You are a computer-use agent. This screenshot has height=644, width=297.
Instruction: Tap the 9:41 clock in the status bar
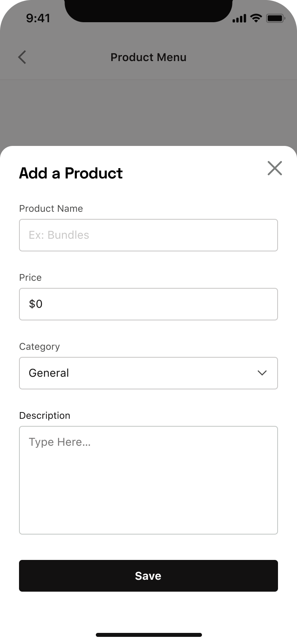(x=38, y=18)
